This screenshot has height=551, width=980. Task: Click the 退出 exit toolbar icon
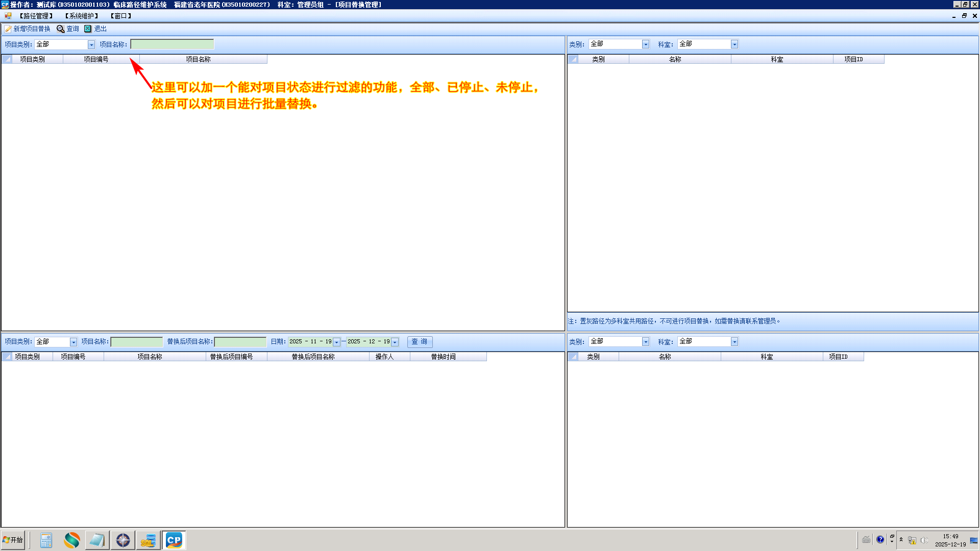click(x=88, y=29)
